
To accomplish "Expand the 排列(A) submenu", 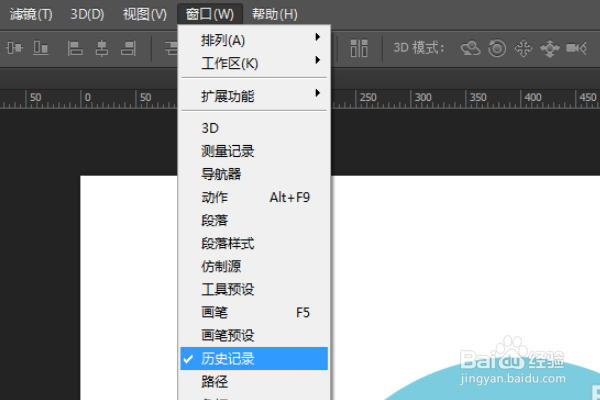I will tap(254, 40).
